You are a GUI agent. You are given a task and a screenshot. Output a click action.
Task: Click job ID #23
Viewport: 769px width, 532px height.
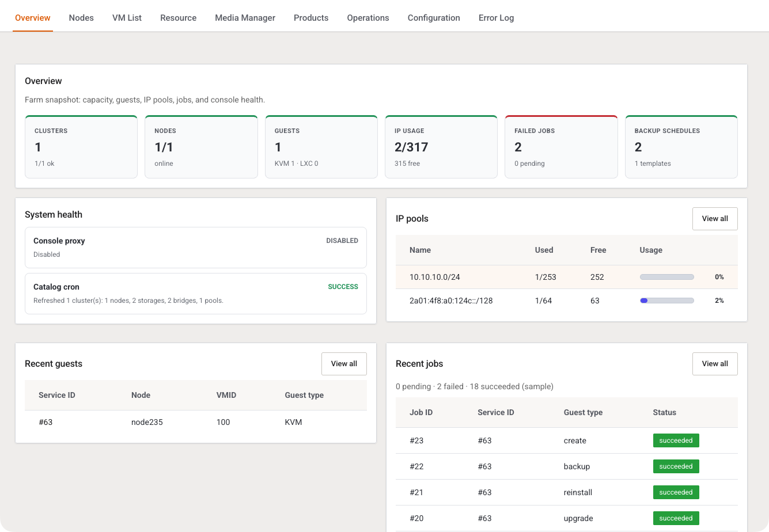point(416,440)
